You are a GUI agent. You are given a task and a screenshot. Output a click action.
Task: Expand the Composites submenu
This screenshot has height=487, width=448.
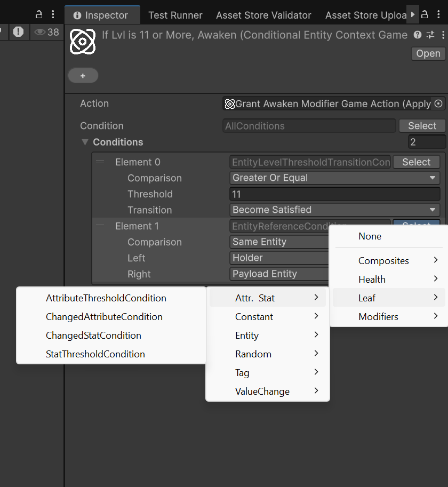tap(389, 261)
